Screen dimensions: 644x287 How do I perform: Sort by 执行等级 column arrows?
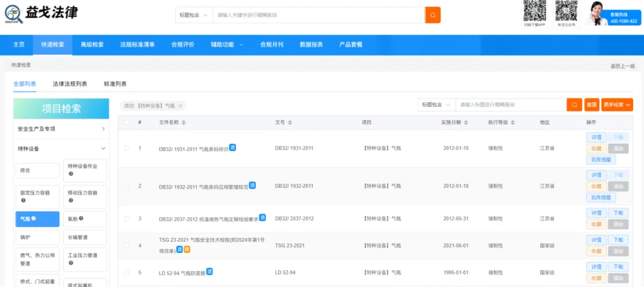(513, 122)
